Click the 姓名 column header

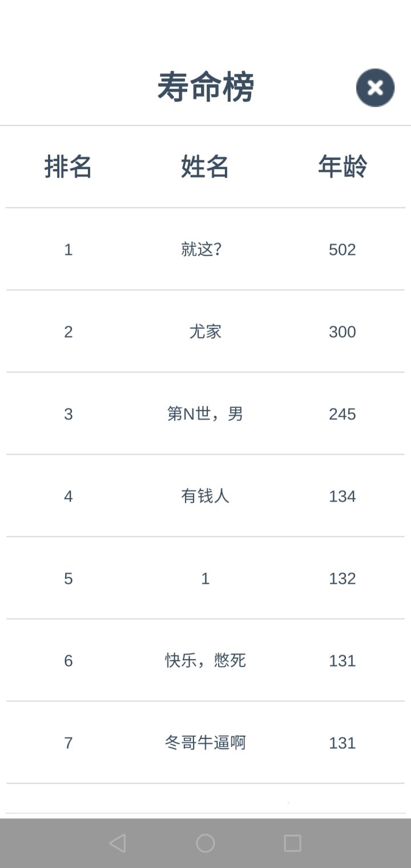tap(205, 167)
